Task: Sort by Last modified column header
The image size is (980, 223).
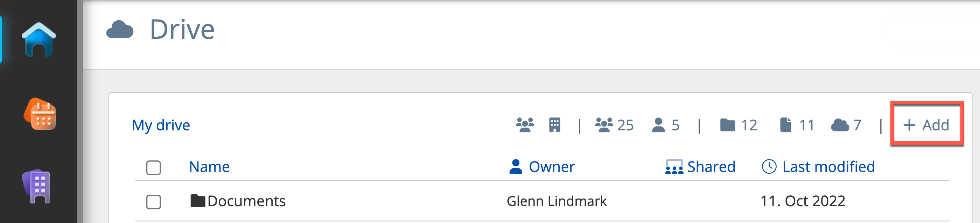Action: pos(828,167)
